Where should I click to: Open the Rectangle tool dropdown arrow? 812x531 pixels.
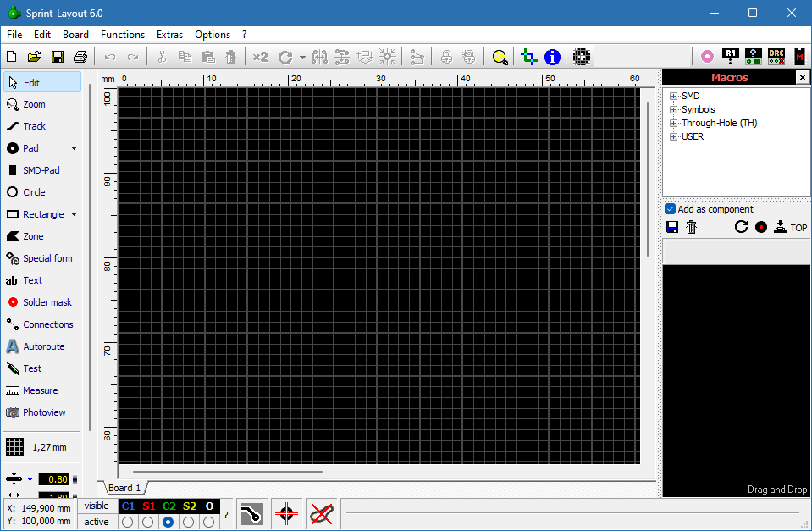[x=74, y=214]
